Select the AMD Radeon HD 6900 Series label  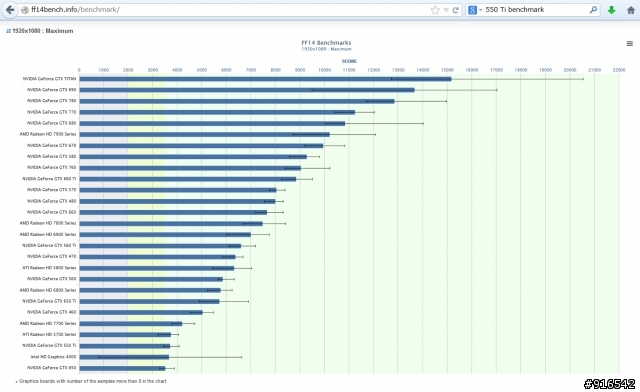(x=48, y=234)
